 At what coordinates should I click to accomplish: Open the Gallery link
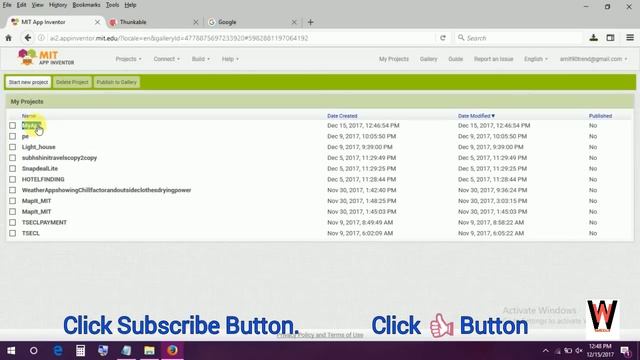(x=428, y=59)
